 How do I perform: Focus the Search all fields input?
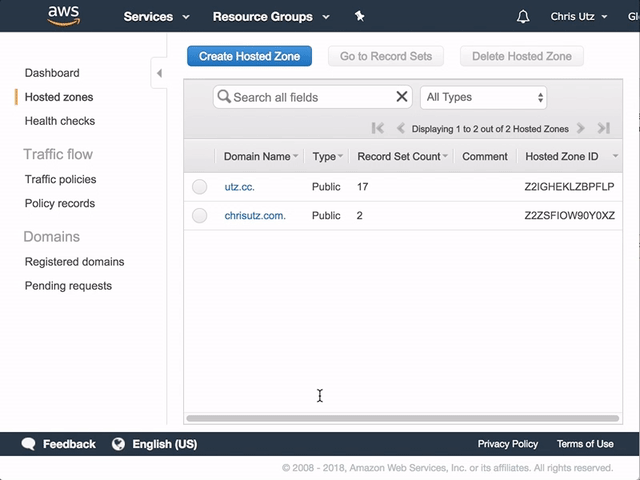click(x=313, y=97)
